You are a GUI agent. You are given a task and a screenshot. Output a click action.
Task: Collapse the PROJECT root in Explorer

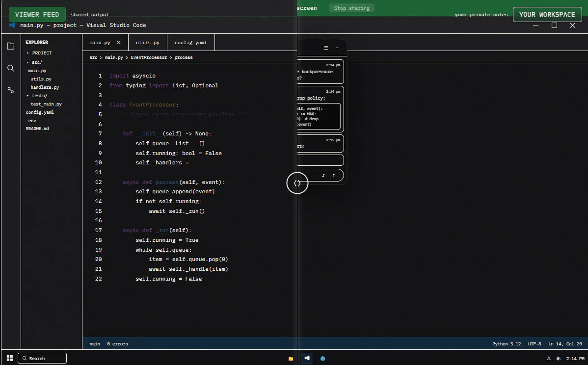28,53
